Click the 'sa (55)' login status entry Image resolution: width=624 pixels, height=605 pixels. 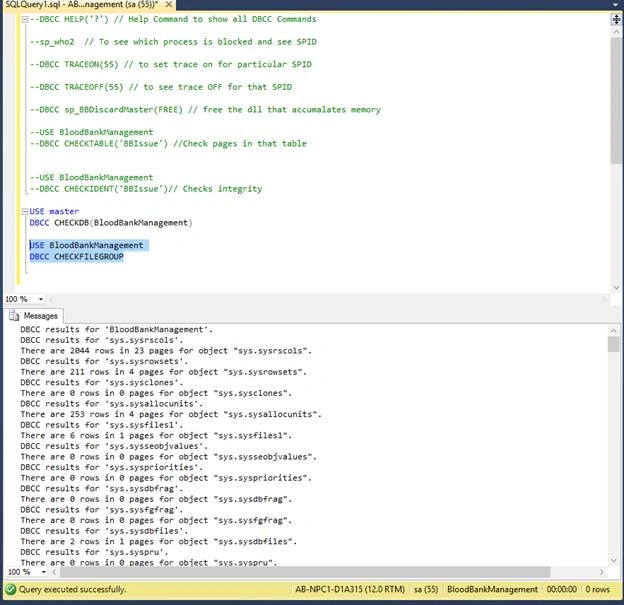pyautogui.click(x=426, y=589)
